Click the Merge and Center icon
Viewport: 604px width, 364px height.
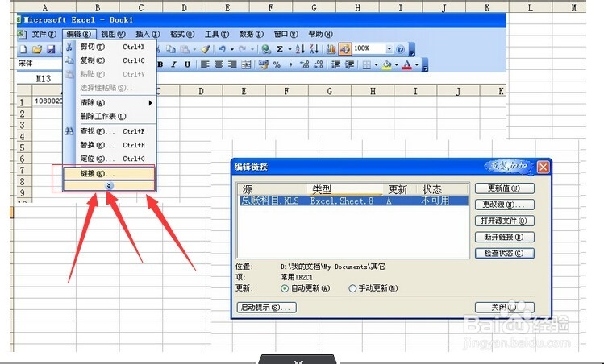(246, 64)
